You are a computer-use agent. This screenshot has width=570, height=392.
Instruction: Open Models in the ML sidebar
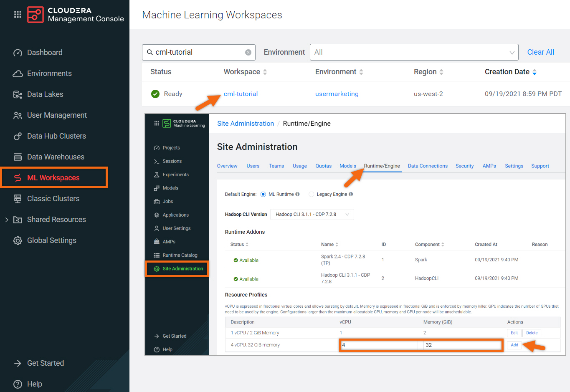point(170,188)
